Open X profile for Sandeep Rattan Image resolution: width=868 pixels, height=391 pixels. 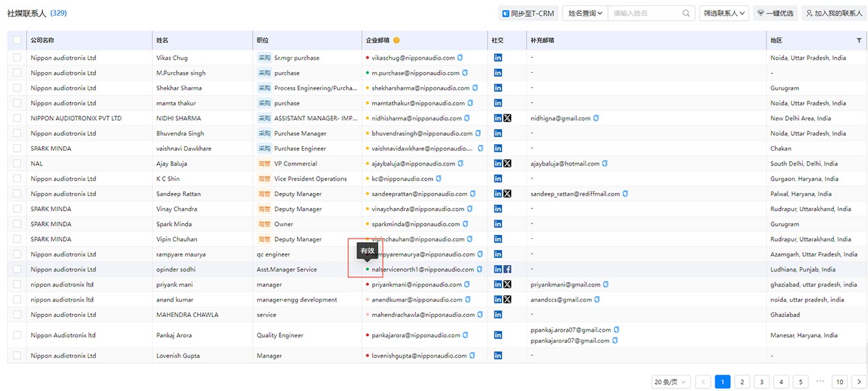tap(507, 194)
